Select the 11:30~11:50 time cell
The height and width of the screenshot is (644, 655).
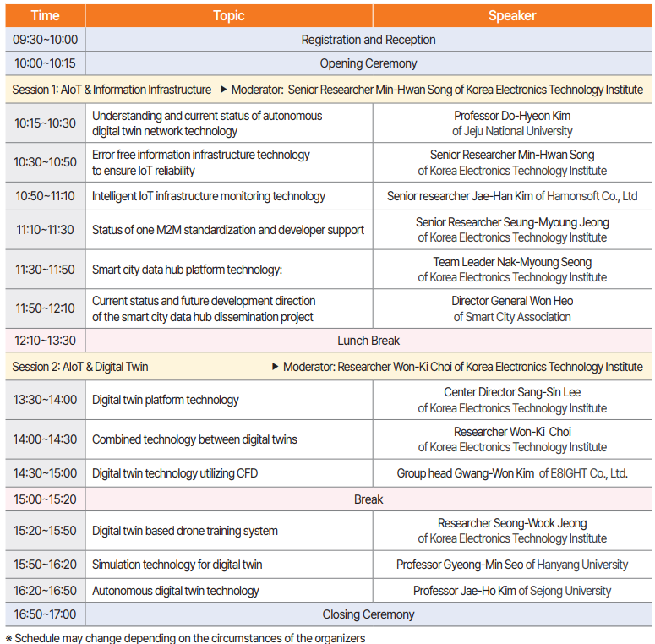pos(45,270)
